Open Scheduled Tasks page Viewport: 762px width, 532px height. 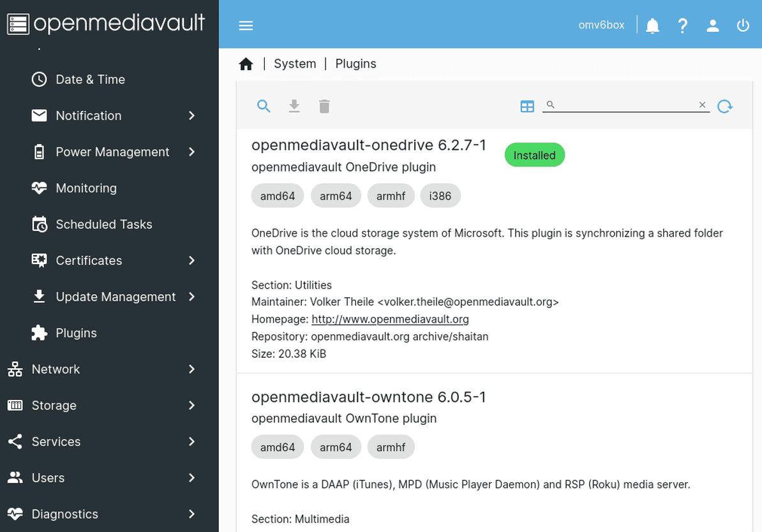coord(104,224)
